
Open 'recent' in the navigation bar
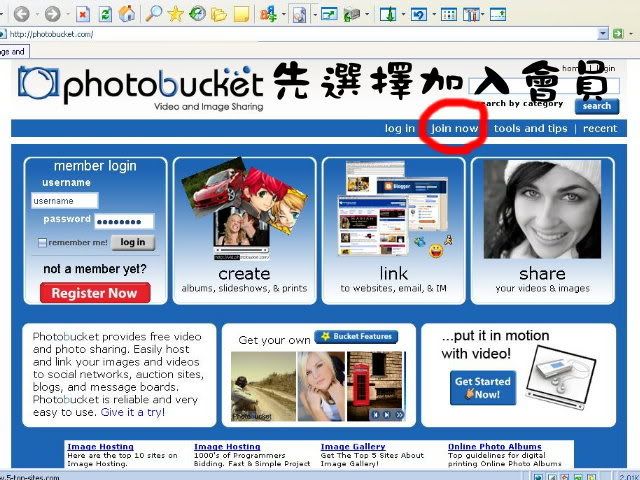(600, 128)
